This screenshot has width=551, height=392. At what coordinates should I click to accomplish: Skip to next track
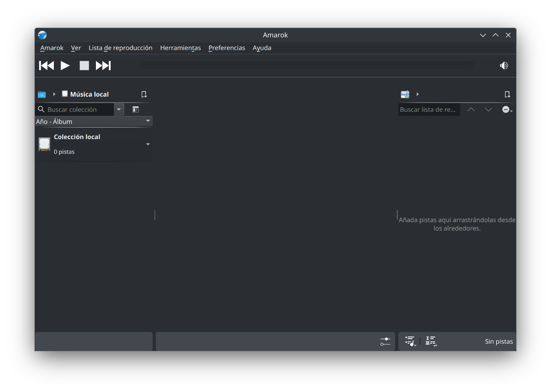tap(103, 66)
